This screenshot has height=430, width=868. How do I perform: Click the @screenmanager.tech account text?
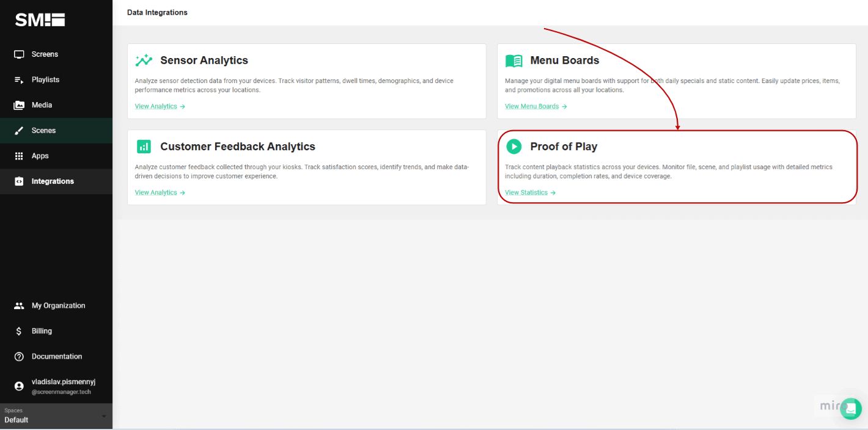tap(61, 392)
